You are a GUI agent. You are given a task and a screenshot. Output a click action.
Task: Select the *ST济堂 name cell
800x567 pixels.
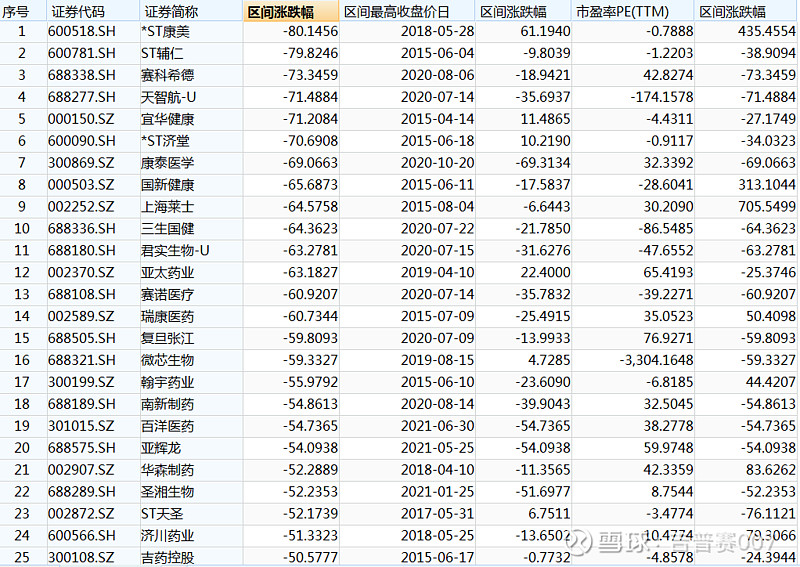(165, 141)
